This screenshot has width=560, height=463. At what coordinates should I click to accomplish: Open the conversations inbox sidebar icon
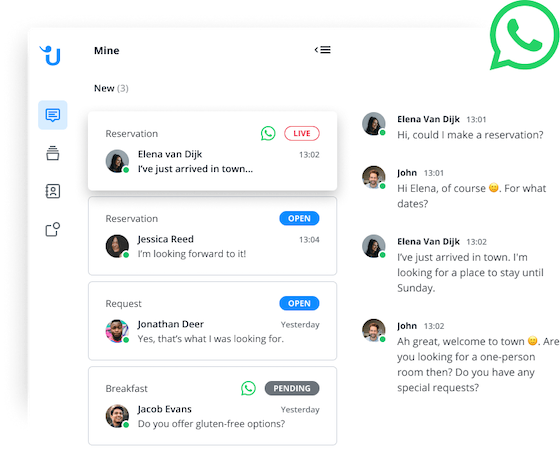52,115
